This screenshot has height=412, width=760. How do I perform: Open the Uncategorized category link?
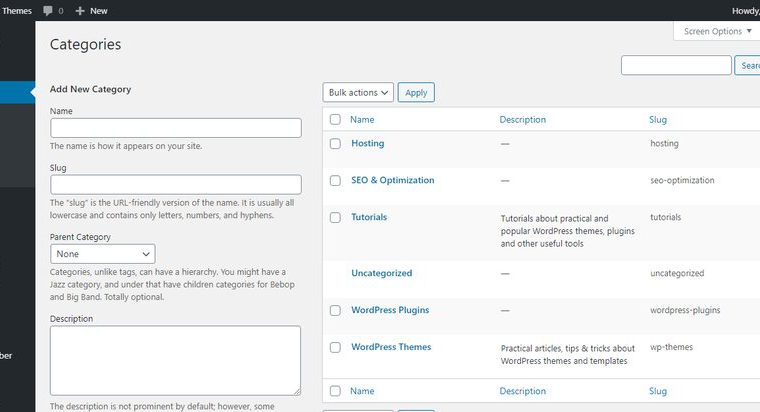(381, 273)
